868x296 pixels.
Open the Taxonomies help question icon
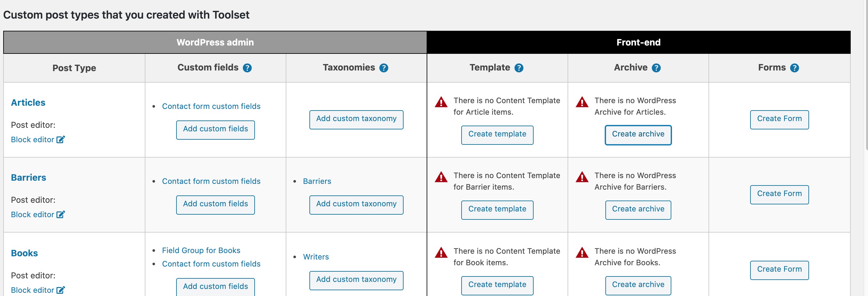[384, 68]
